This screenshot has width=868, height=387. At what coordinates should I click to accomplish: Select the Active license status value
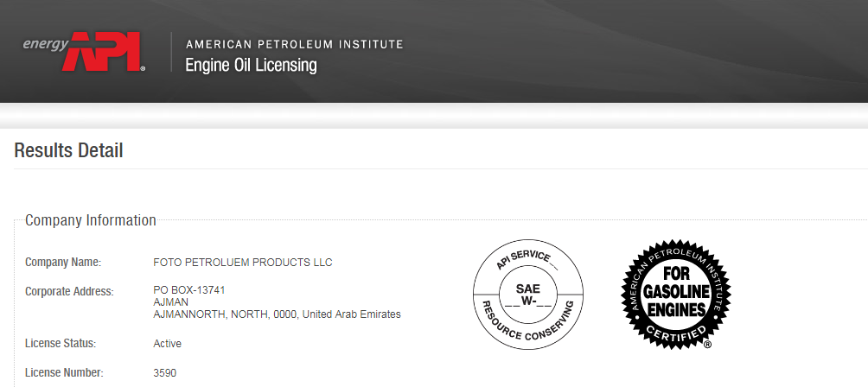(x=167, y=344)
